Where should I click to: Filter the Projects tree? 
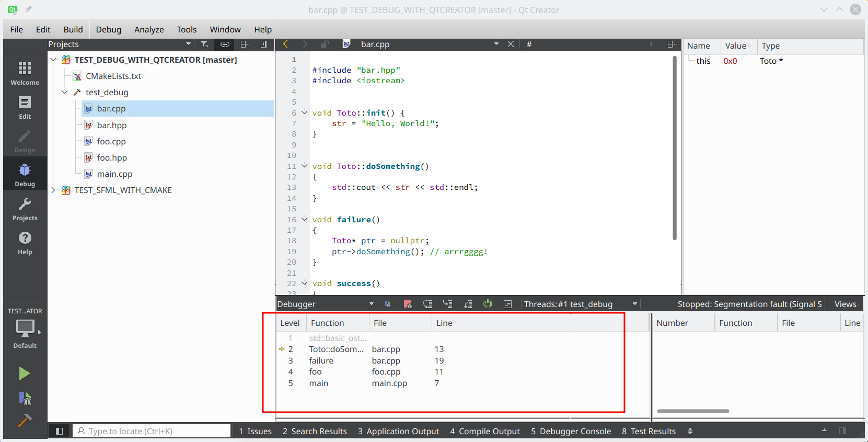click(x=204, y=44)
